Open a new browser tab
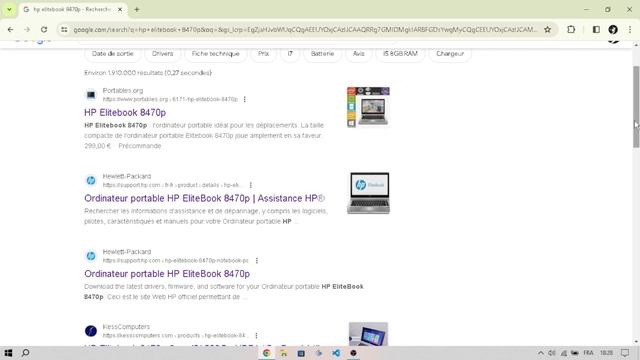Viewport: 640px width, 360px height. point(137,9)
